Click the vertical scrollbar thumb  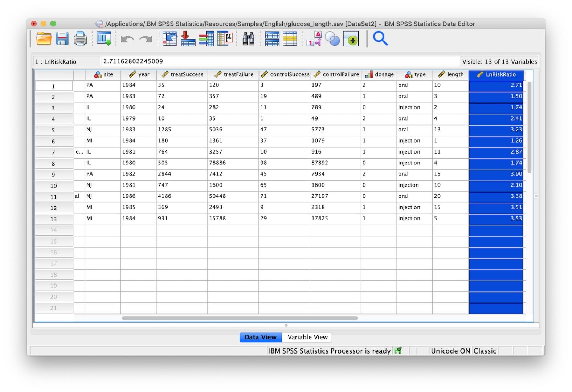tap(529, 127)
